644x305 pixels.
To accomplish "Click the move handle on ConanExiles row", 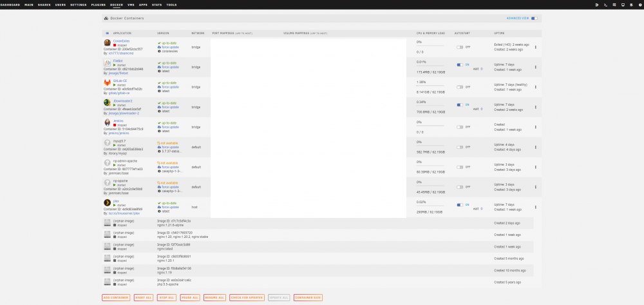I will tap(536, 47).
